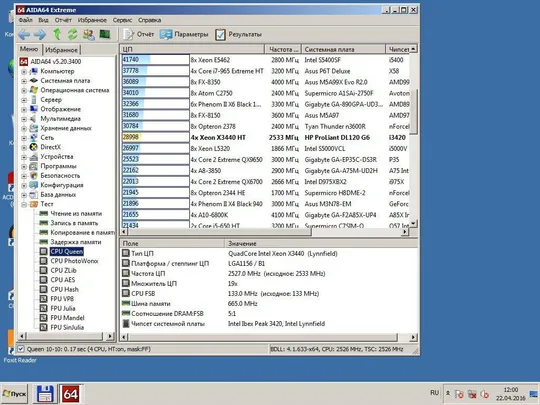Click the AIDA64 taskbar icon
Screen dimensions: 540x405
pos(70,394)
